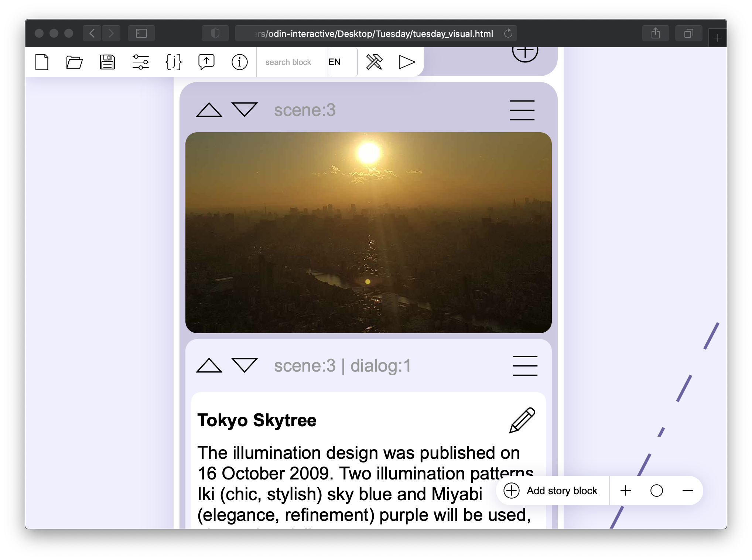The width and height of the screenshot is (752, 560).
Task: Click the scene:3 sunset image
Action: (368, 233)
